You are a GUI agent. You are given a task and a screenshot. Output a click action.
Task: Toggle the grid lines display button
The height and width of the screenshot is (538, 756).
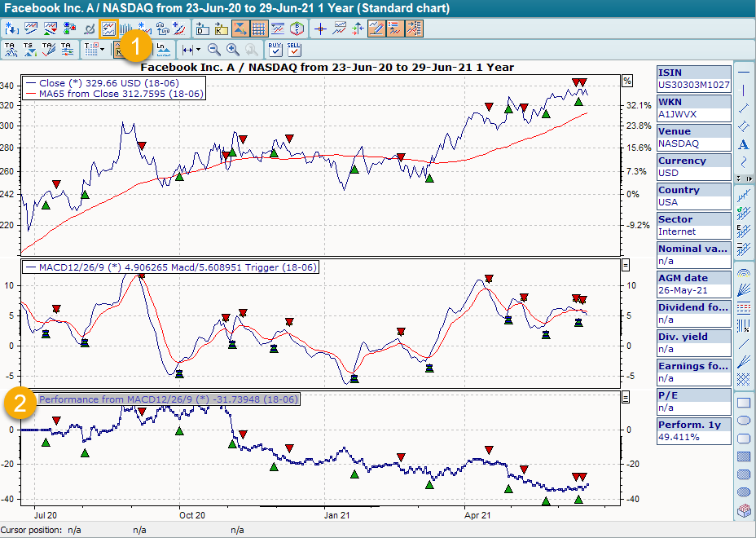pos(258,29)
